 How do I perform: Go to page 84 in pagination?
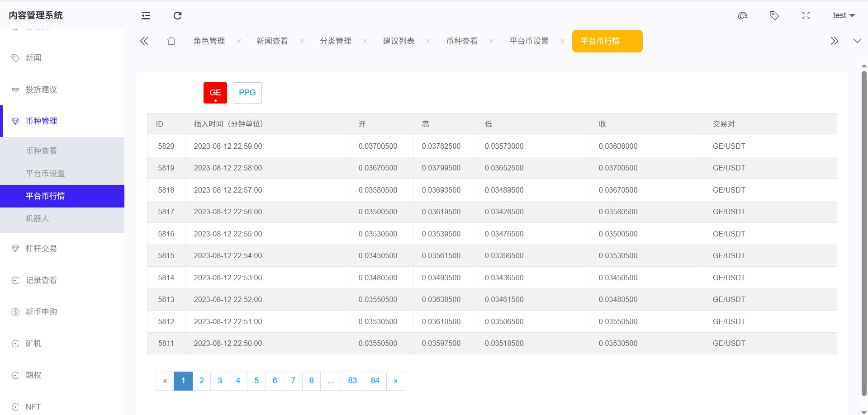[x=375, y=381]
